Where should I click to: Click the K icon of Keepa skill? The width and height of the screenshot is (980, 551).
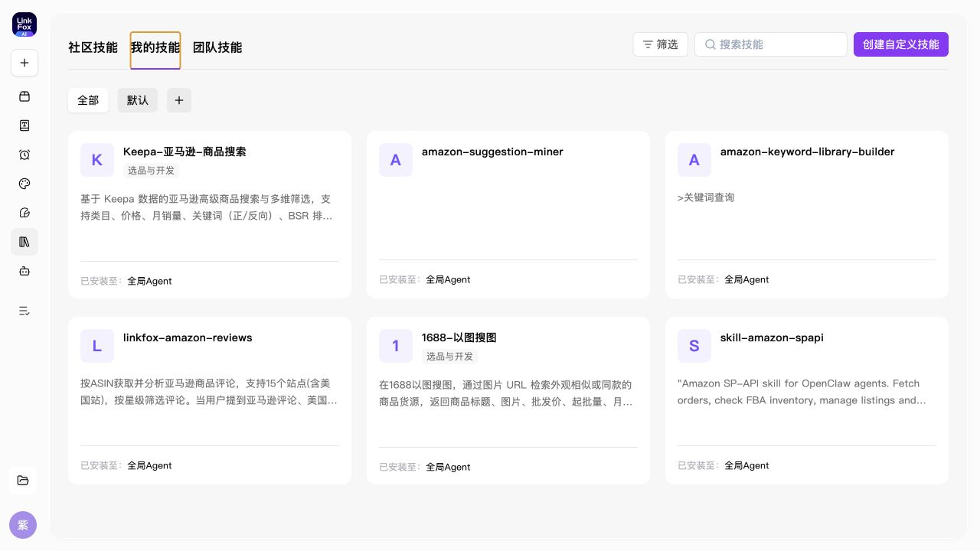click(97, 160)
